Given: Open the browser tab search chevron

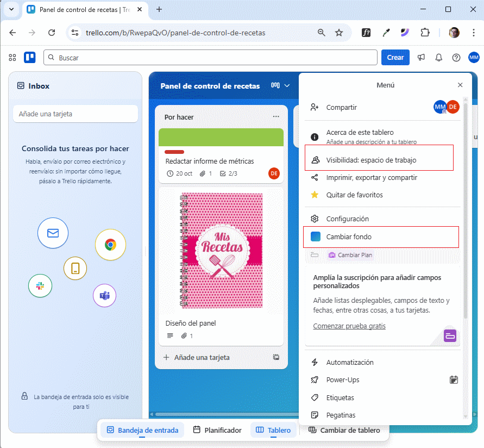Looking at the screenshot, I should 11,9.
